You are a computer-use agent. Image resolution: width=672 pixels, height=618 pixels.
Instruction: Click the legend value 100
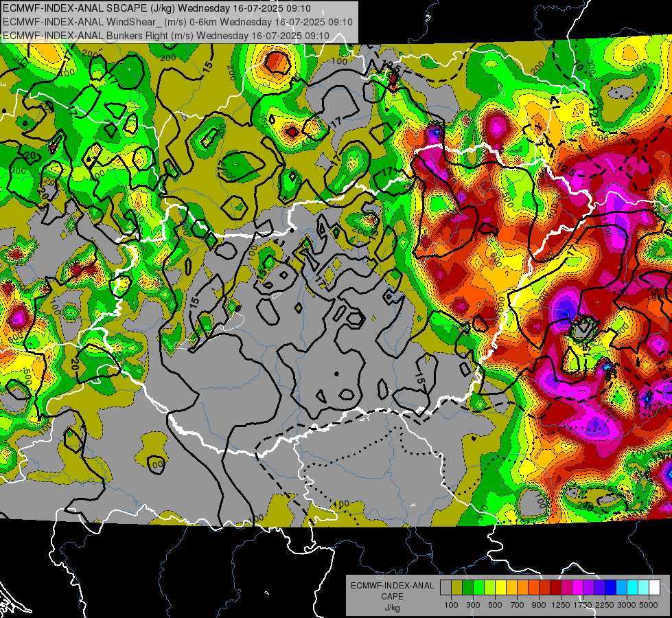tap(451, 605)
